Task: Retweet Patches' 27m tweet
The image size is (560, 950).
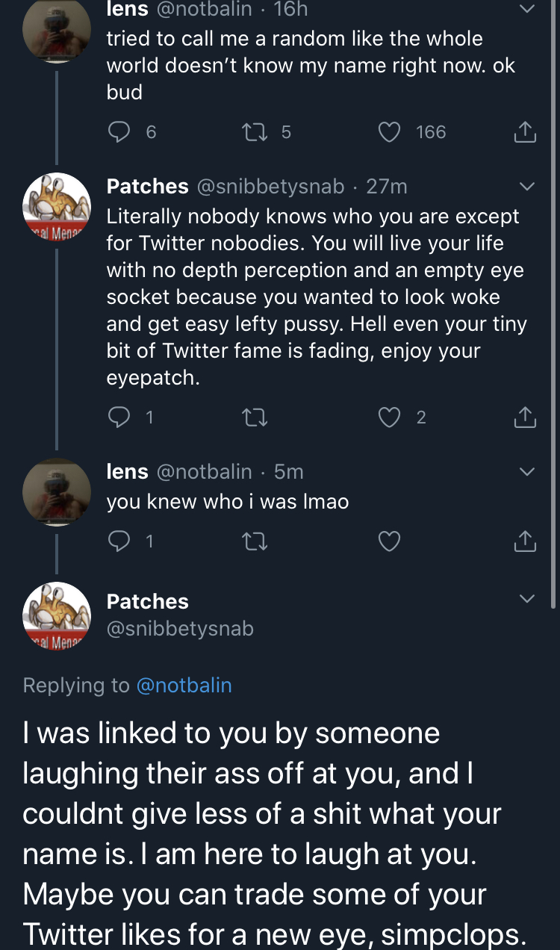Action: [x=255, y=417]
